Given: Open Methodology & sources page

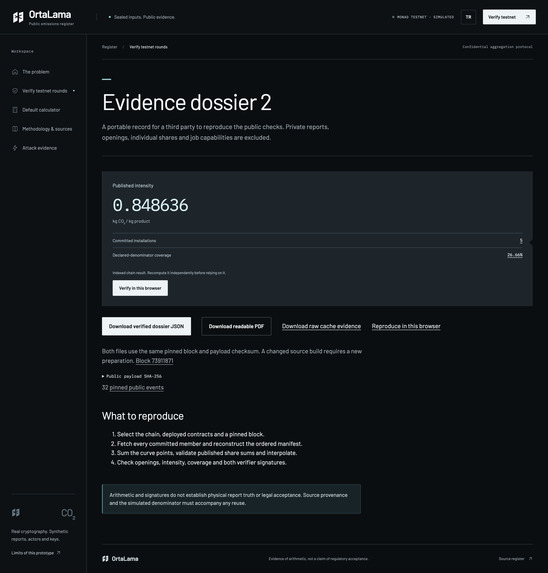Looking at the screenshot, I should pos(47,129).
